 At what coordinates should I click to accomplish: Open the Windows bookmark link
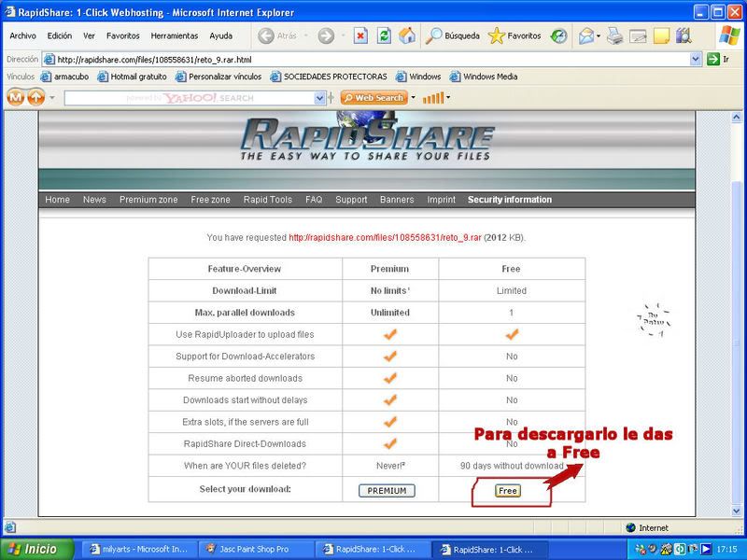point(418,77)
